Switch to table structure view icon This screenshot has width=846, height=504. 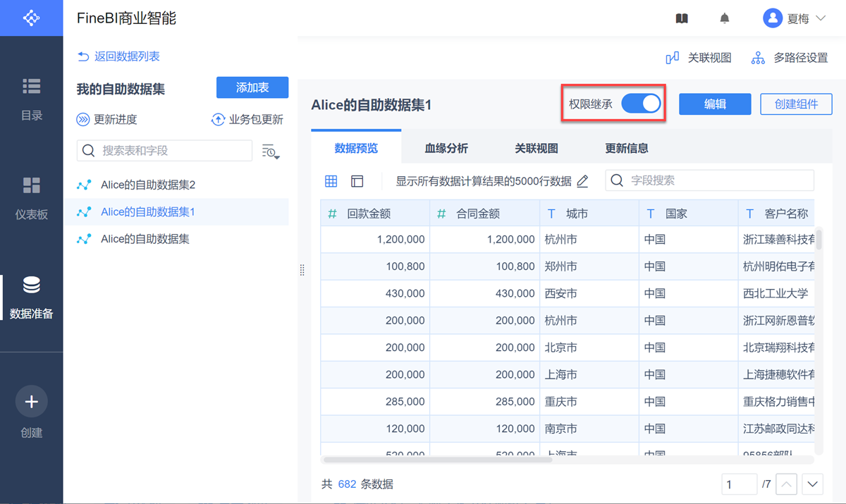tap(357, 181)
